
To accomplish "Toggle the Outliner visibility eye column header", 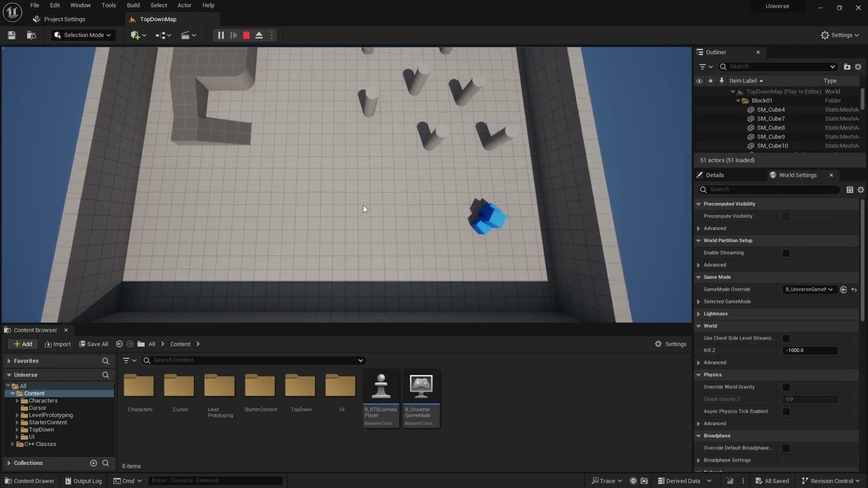I will click(699, 81).
